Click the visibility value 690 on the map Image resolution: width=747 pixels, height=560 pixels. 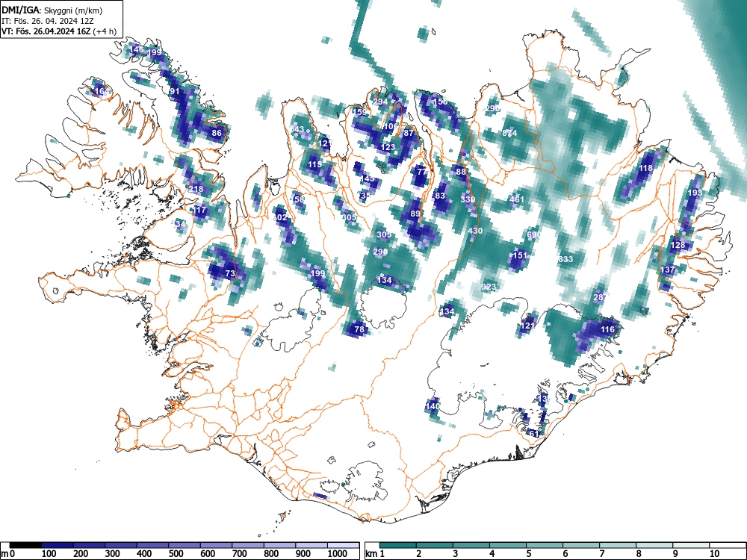click(534, 234)
